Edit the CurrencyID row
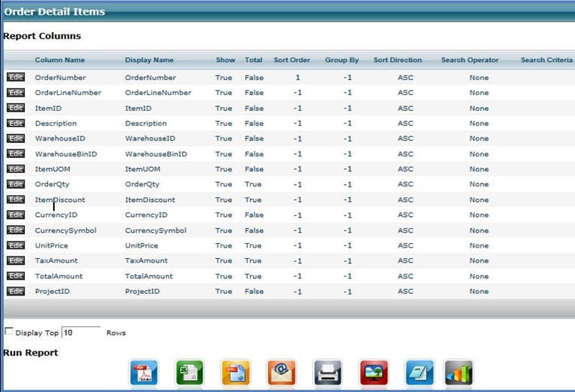 pyautogui.click(x=16, y=215)
